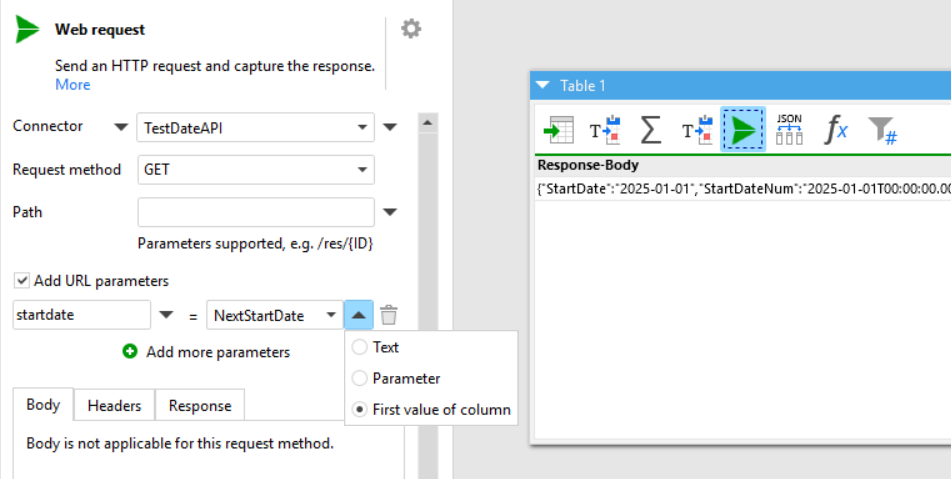Click the Sigma aggregate icon
The image size is (951, 479).
click(x=650, y=130)
